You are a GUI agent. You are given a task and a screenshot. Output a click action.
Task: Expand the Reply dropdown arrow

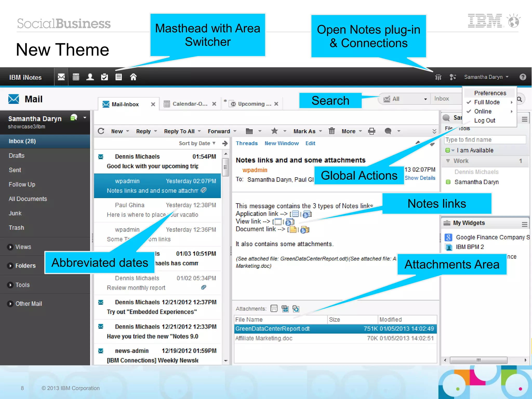(x=156, y=131)
